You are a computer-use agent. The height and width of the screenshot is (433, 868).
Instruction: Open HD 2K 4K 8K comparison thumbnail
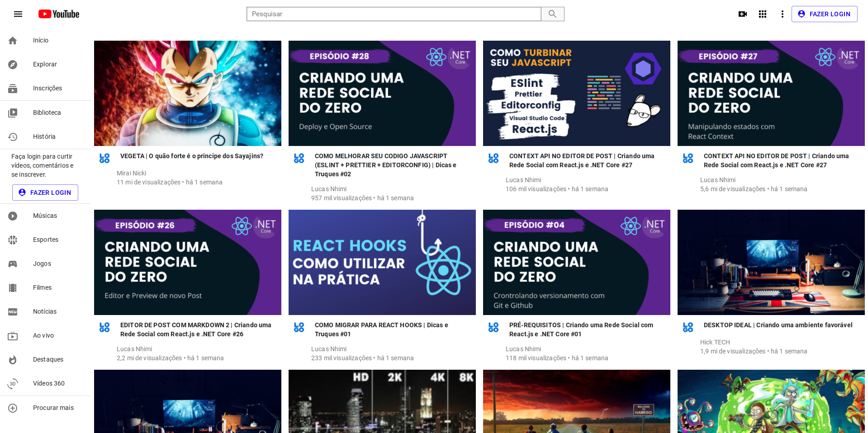(382, 401)
